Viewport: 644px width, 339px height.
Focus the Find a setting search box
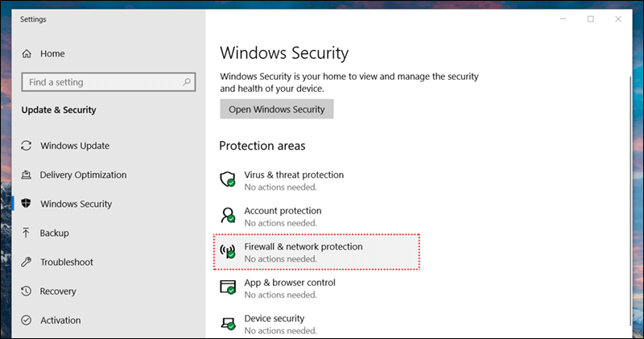pos(101,82)
